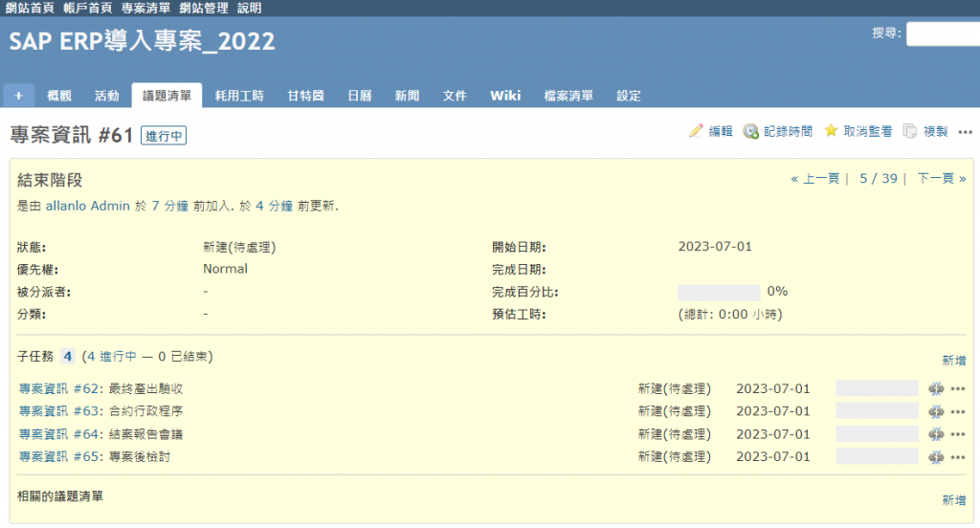Go to next issue 下一頁

pos(942,179)
